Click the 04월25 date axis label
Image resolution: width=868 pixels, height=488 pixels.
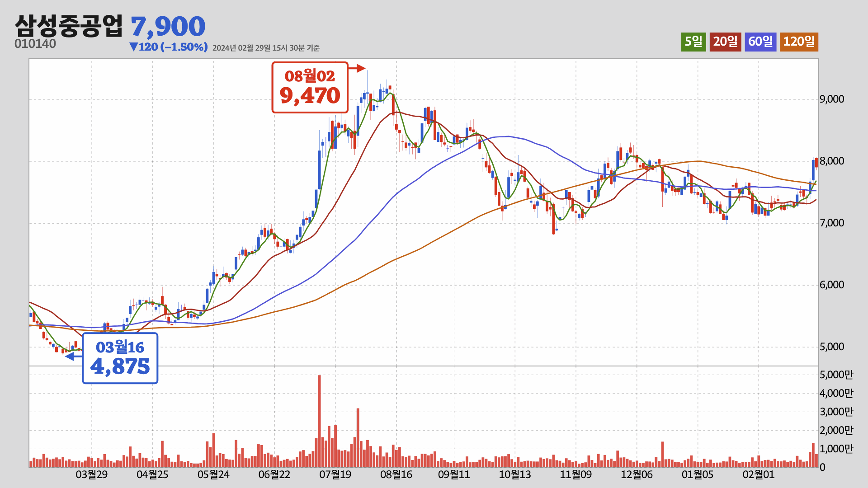click(152, 474)
